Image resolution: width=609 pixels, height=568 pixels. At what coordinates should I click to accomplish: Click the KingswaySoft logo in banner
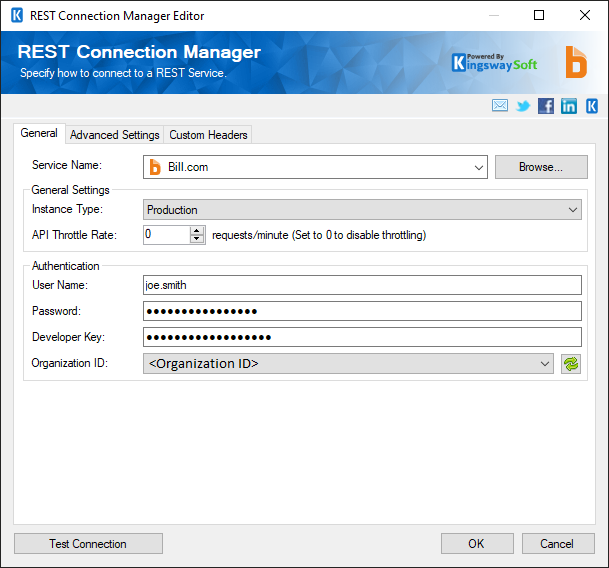[x=494, y=63]
